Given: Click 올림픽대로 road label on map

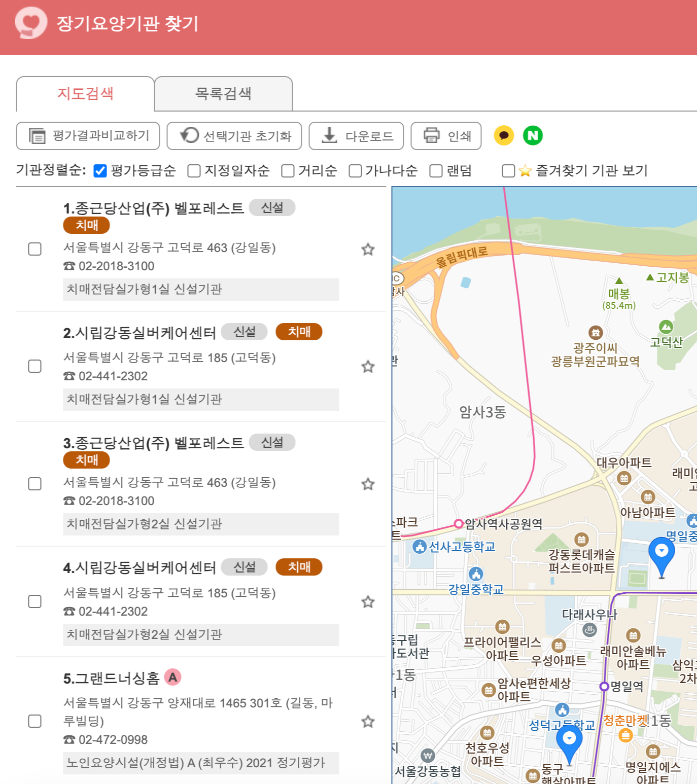Looking at the screenshot, I should coord(462,256).
